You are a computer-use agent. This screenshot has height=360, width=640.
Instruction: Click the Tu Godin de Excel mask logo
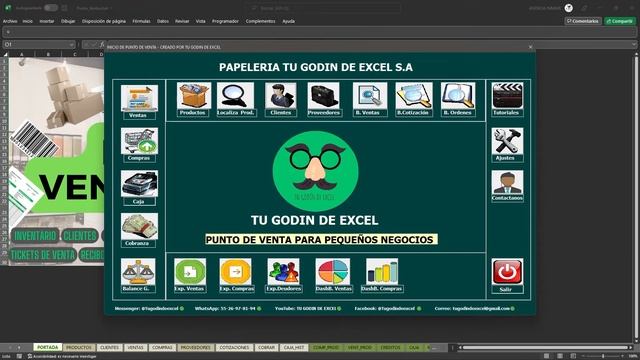(x=316, y=171)
